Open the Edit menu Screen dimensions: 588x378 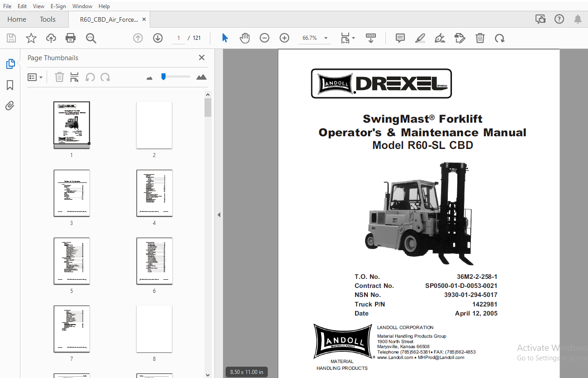tap(22, 6)
